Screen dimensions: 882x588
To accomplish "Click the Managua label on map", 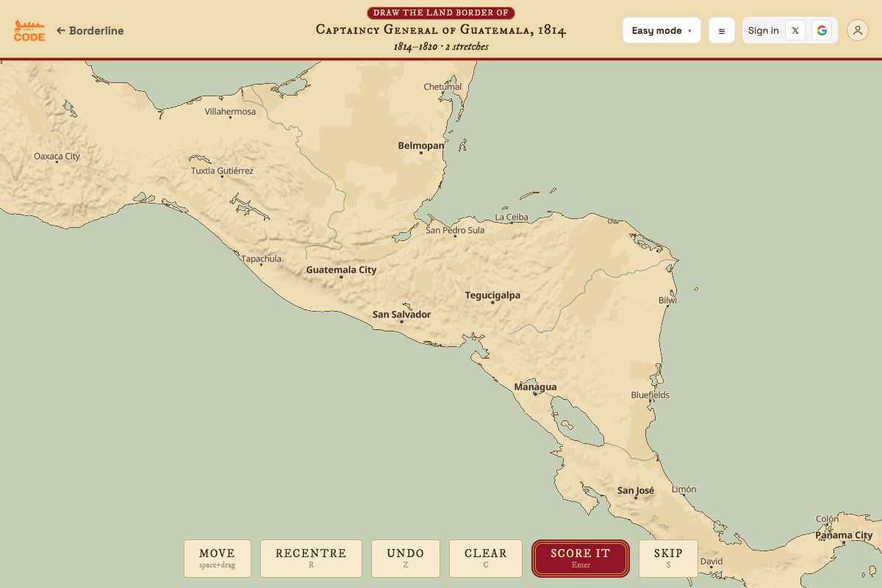I will (535, 387).
